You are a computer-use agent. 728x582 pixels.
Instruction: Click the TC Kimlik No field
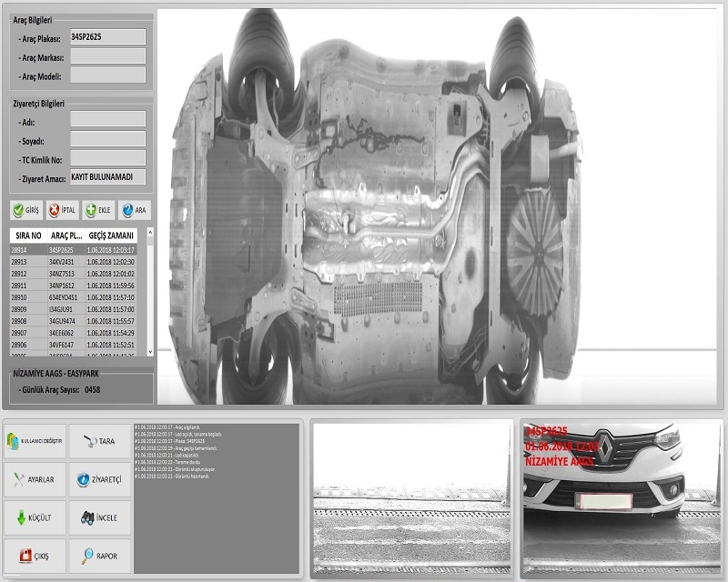pos(107,157)
